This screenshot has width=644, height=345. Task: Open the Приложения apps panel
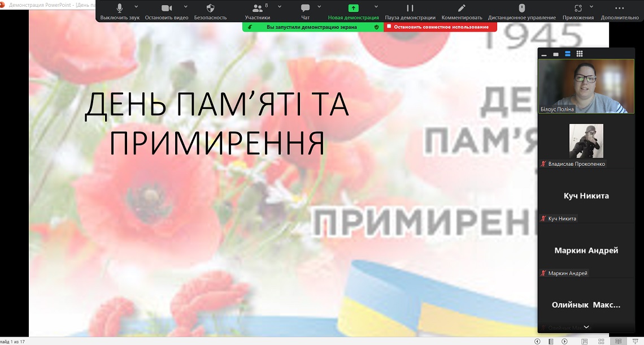coord(578,11)
